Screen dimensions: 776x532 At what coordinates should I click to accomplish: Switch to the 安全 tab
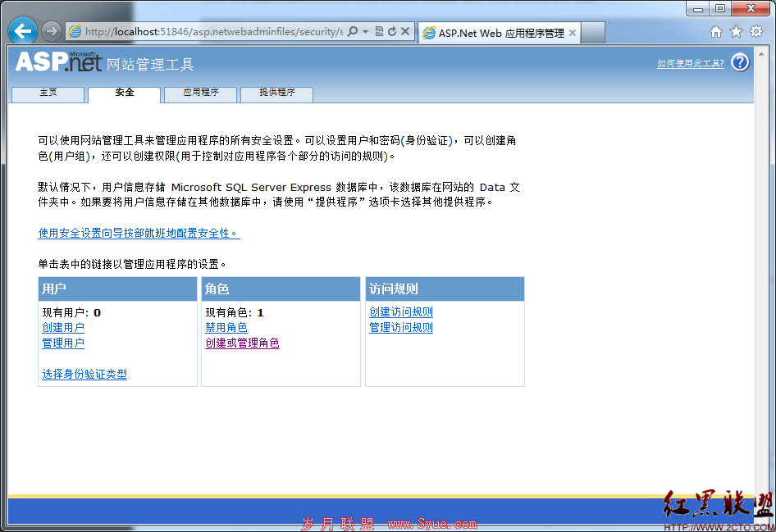pyautogui.click(x=124, y=94)
